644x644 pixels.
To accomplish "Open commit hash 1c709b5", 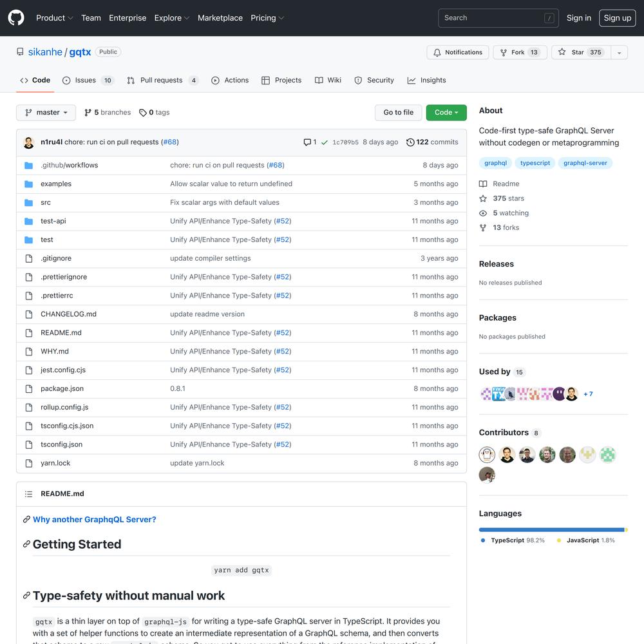I will [x=345, y=142].
